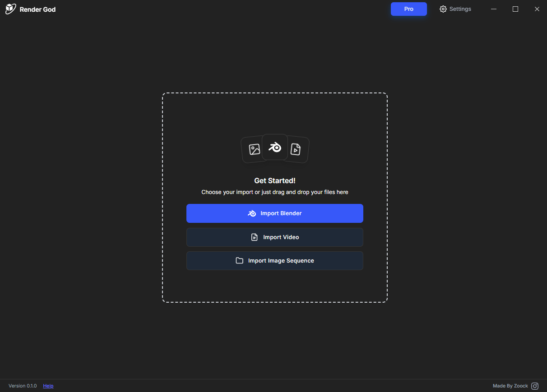Click the video file icon right of the Blender logo
This screenshot has height=392, width=547.
[x=297, y=150]
